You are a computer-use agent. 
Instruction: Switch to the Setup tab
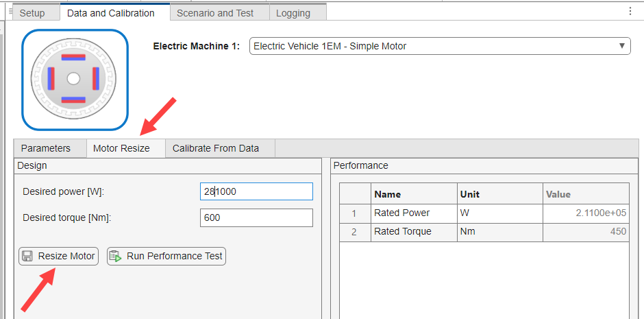(x=32, y=12)
